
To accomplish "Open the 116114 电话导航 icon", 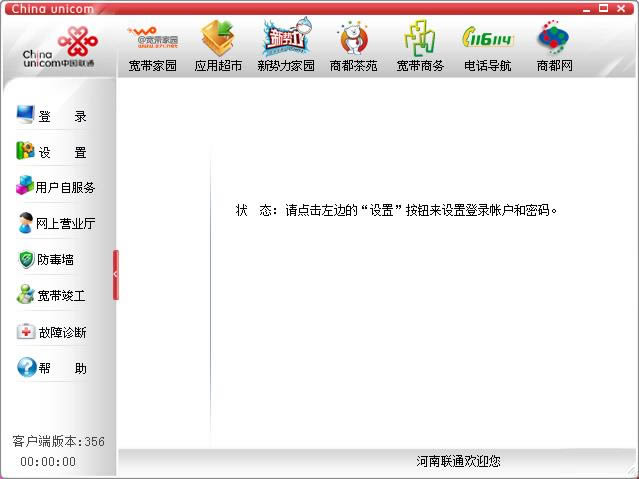I will point(487,38).
